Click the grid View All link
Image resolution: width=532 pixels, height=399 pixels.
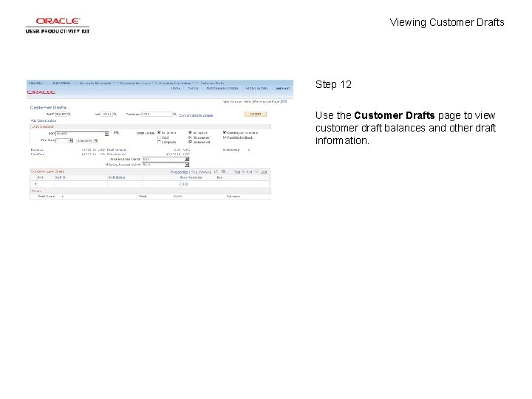pyautogui.click(x=205, y=172)
